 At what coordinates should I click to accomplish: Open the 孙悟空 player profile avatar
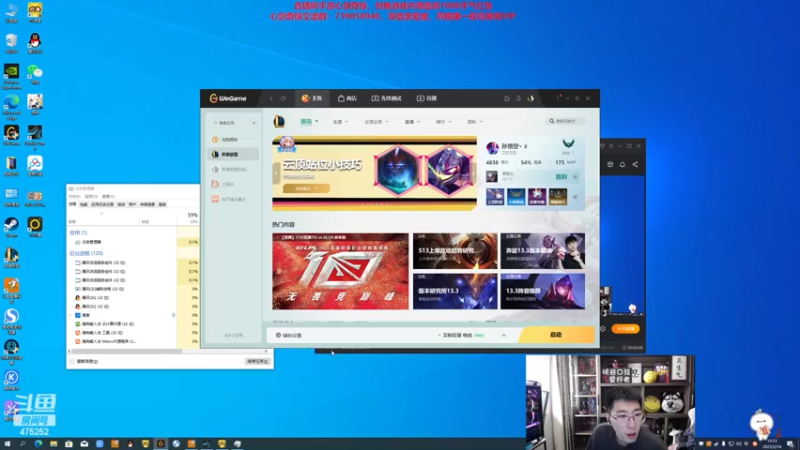492,148
